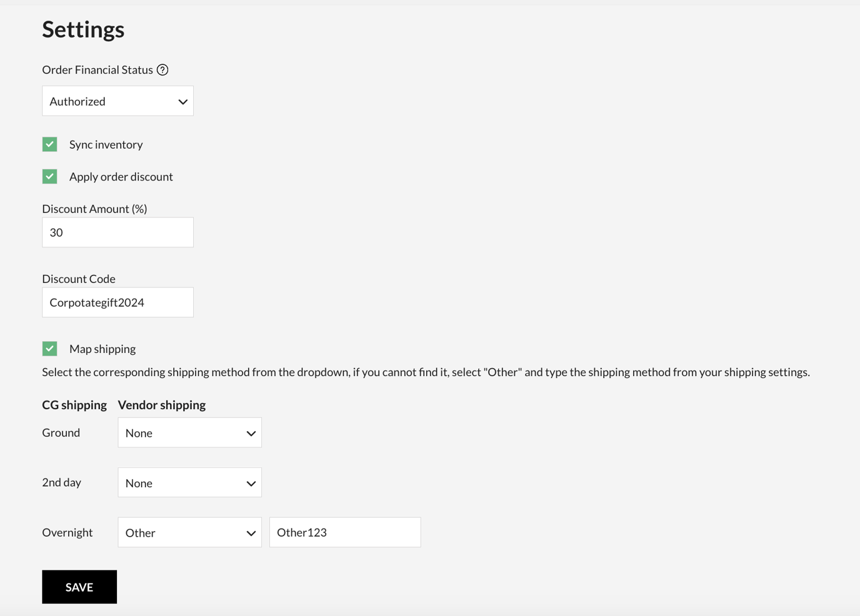Screen dimensions: 860x616
Task: Click the Settings page heading
Action: [x=83, y=29]
